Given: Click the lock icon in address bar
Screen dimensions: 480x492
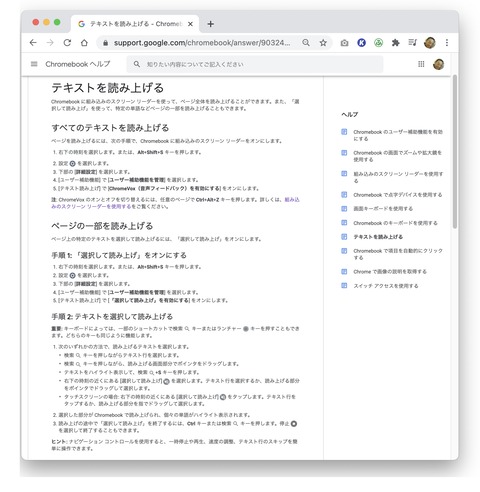Looking at the screenshot, I should tap(105, 43).
